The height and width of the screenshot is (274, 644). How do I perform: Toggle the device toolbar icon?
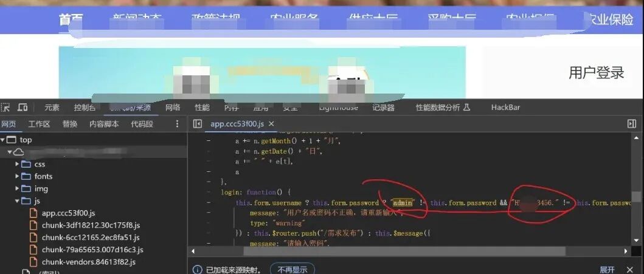pyautogui.click(x=23, y=108)
